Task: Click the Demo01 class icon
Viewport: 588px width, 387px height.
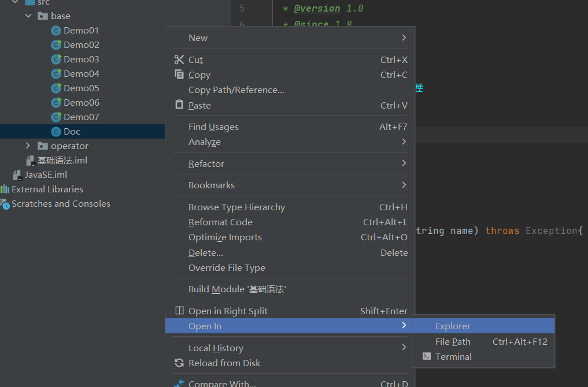Action: pyautogui.click(x=56, y=31)
